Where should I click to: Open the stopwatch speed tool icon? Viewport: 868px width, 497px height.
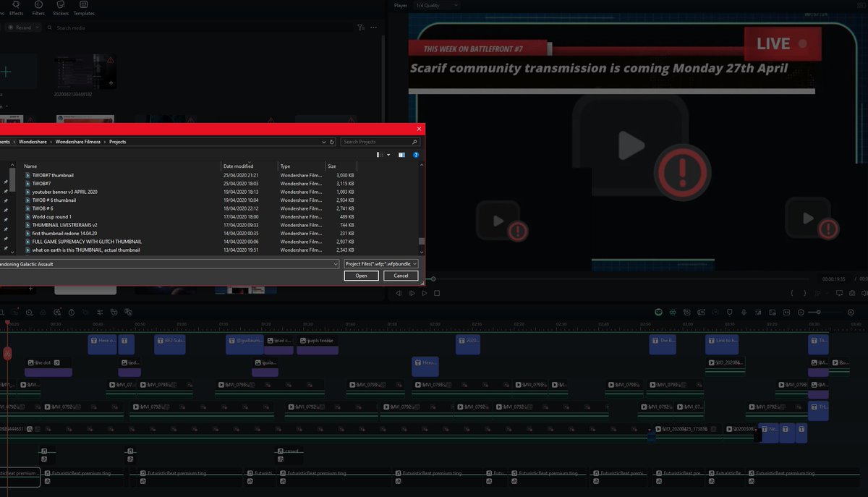pyautogui.click(x=72, y=312)
